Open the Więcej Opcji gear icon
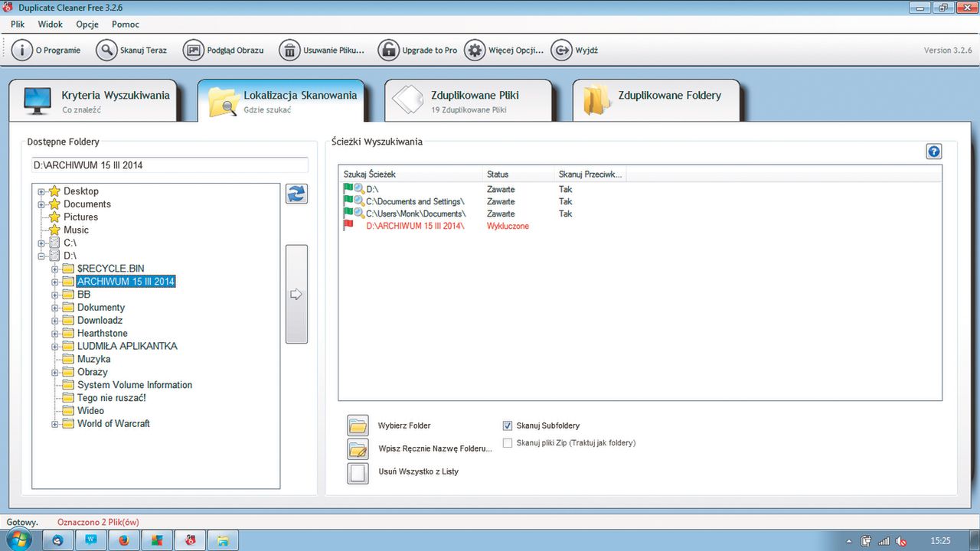The image size is (980, 551). (475, 51)
